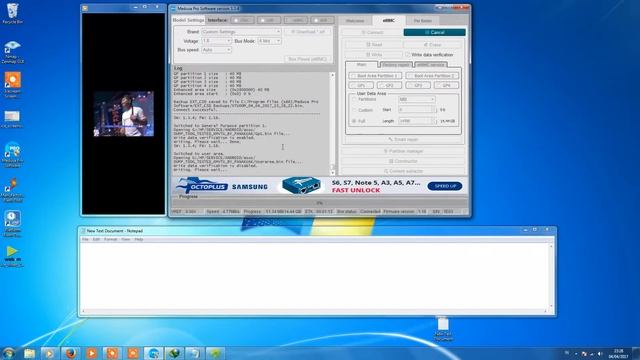Launch Nmap Zenmap GUI desktop shortcut

tap(12, 52)
